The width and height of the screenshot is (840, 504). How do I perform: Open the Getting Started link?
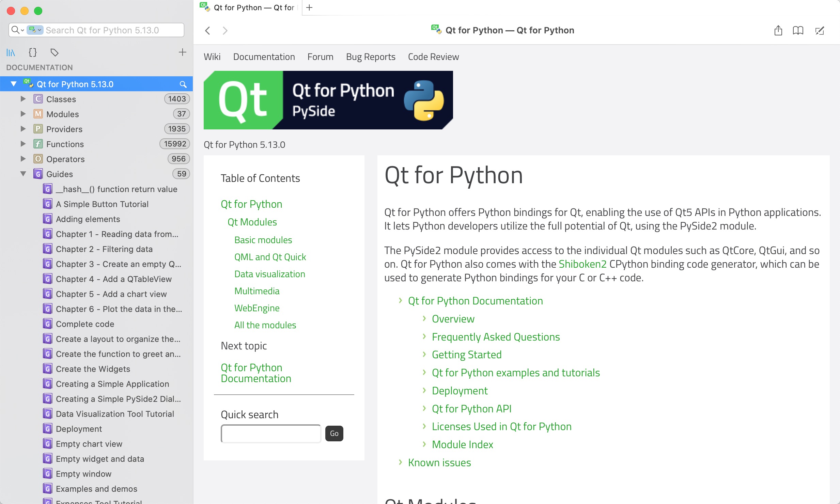[x=466, y=355]
